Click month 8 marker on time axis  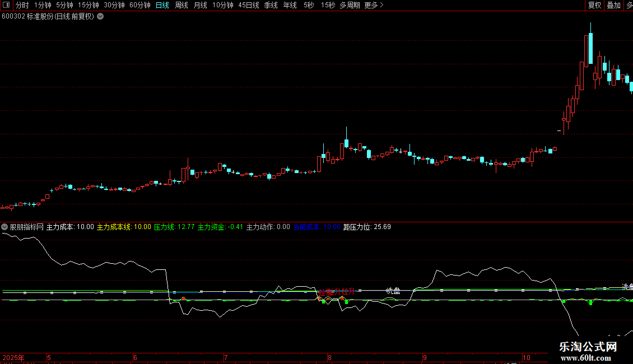pos(329,357)
